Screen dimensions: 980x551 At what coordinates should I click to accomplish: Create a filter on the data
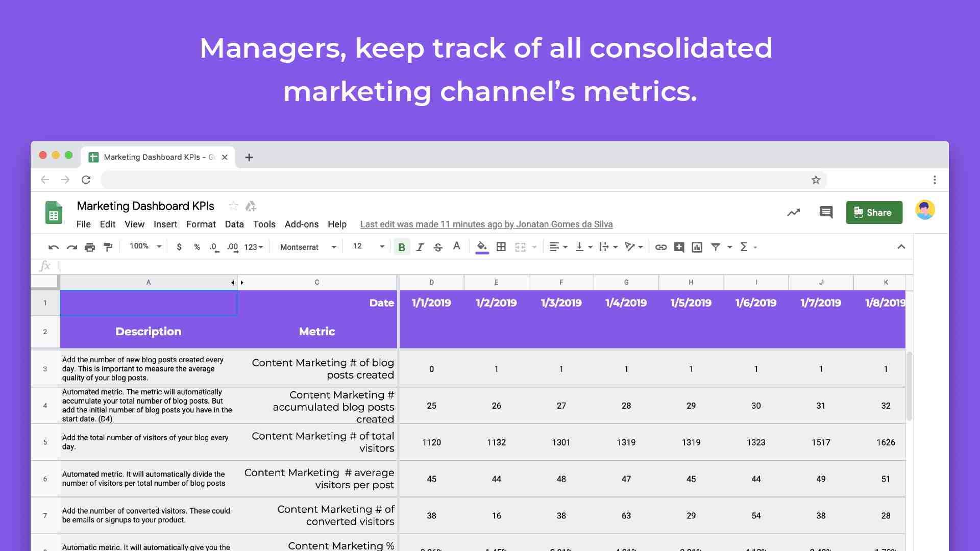click(716, 246)
